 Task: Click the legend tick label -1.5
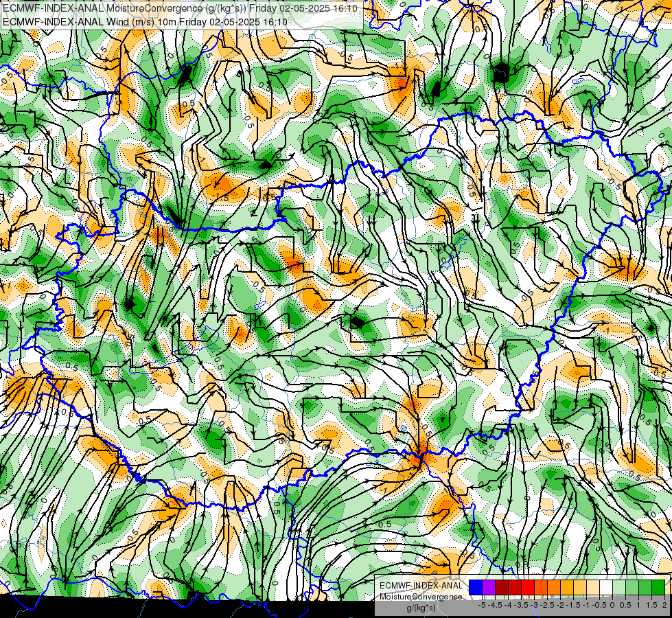click(573, 605)
